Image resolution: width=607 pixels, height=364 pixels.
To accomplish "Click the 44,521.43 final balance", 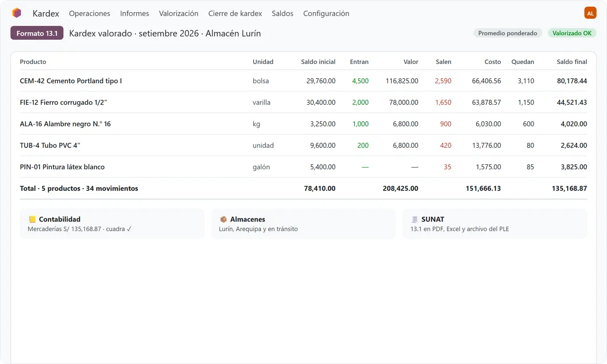I will point(572,103).
